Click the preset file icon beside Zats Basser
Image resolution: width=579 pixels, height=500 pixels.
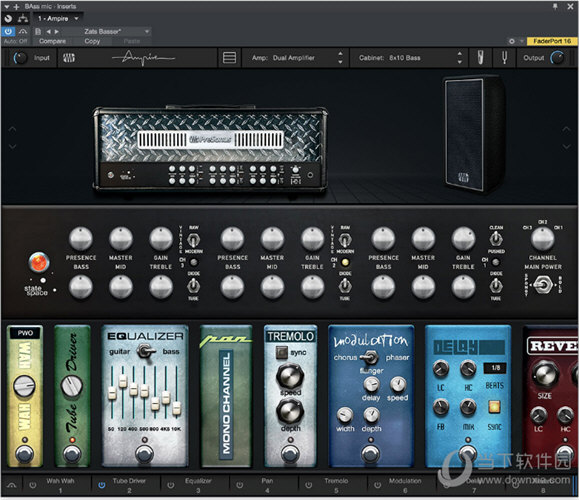(x=38, y=32)
